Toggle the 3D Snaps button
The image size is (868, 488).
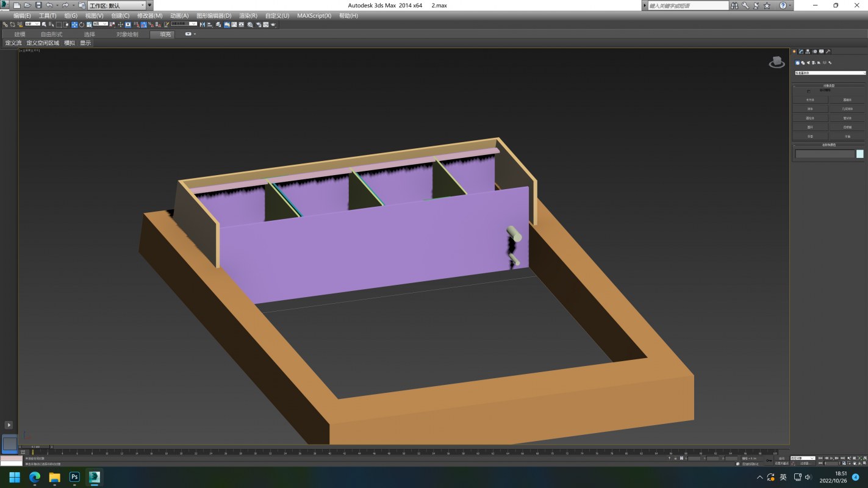137,24
